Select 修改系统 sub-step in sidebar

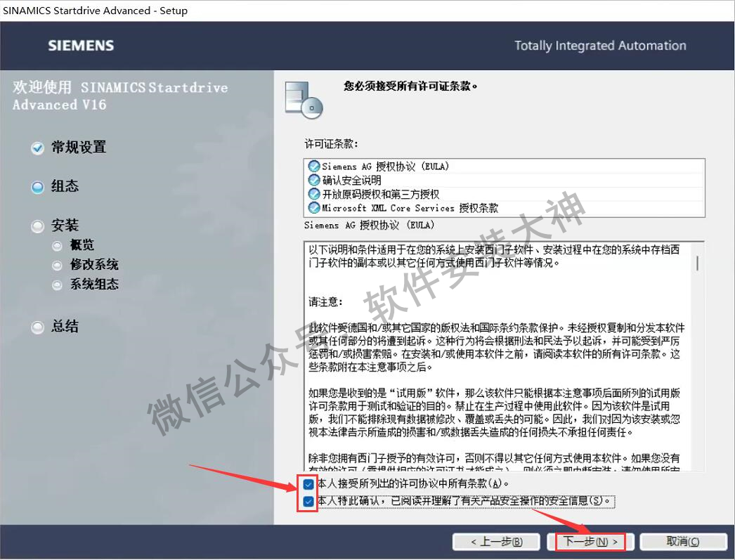coord(94,264)
